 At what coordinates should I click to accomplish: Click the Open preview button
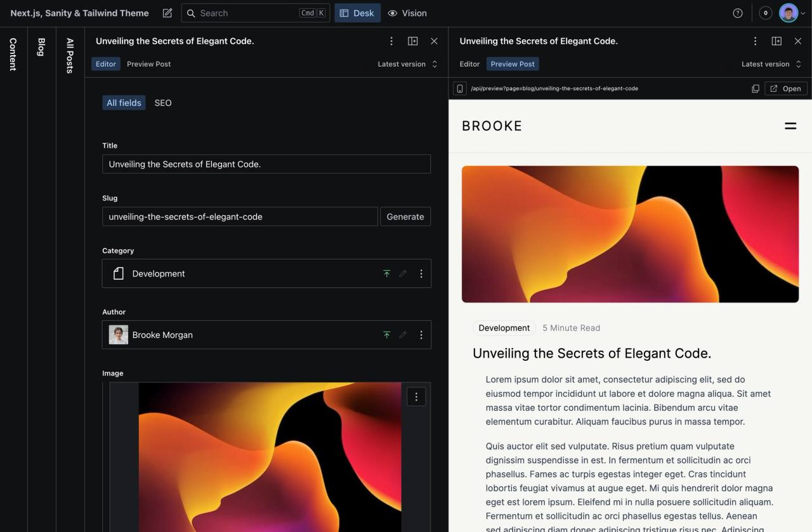coord(786,88)
